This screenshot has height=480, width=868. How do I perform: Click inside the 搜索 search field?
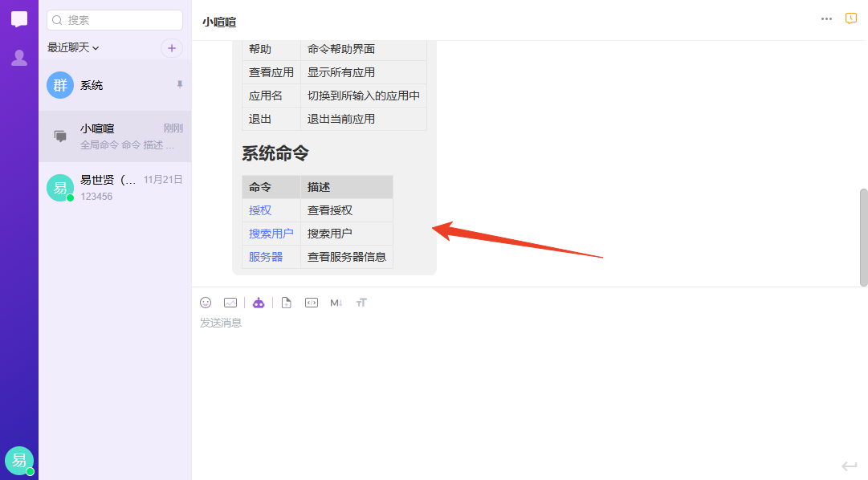tap(114, 19)
